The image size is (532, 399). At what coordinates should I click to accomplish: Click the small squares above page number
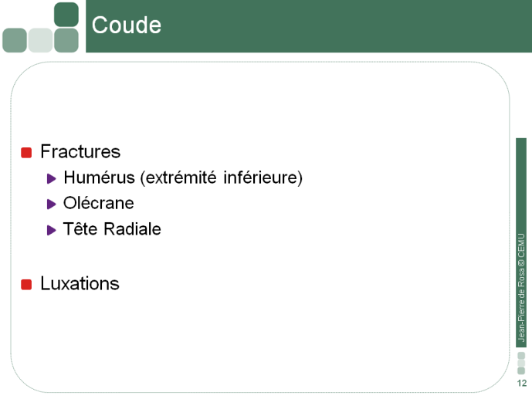point(521,363)
